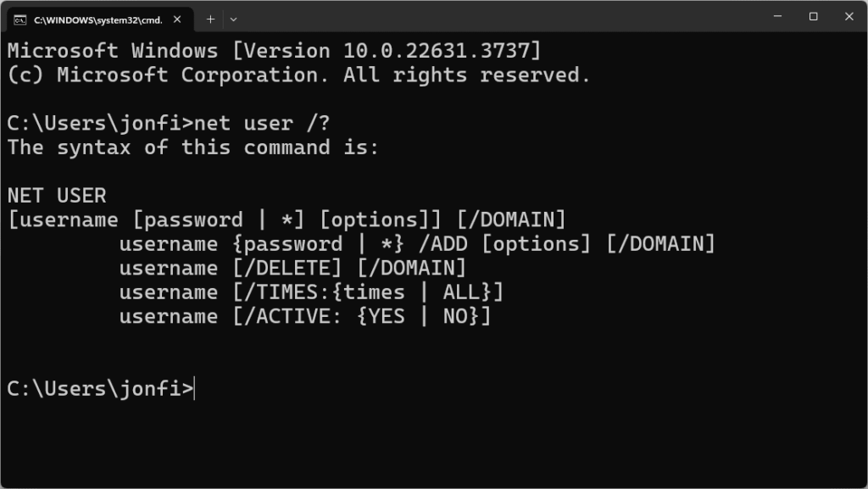The image size is (868, 489).
Task: Click the Windows version number line
Action: coord(274,51)
